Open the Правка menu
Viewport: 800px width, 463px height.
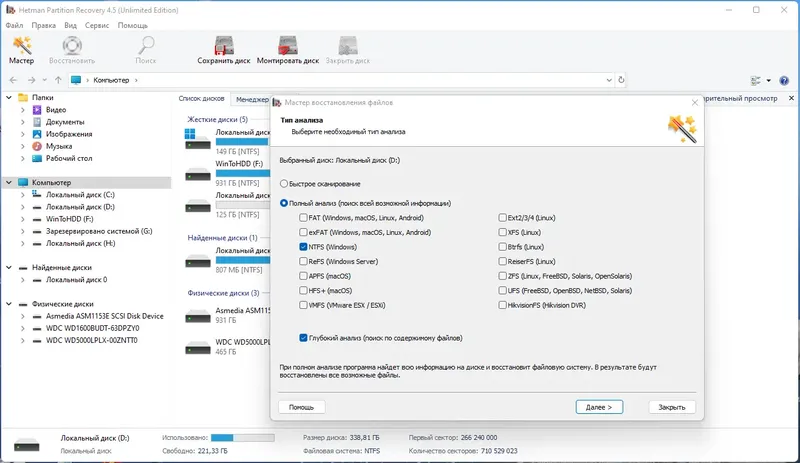pos(43,25)
